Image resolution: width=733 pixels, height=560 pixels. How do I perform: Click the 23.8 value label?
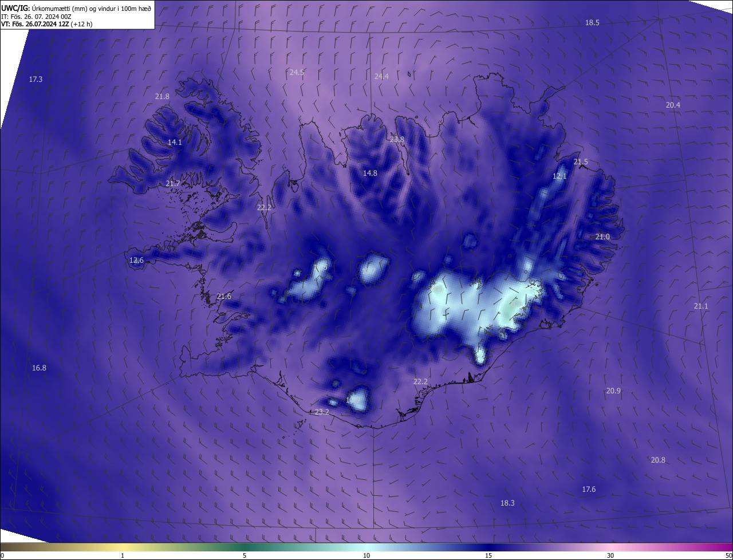397,139
